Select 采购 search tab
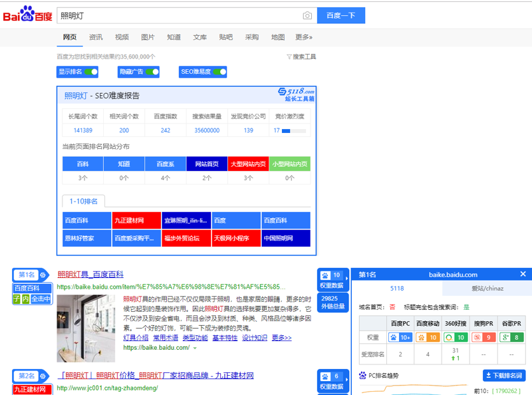Viewport: 532px width, 395px height. tap(252, 37)
